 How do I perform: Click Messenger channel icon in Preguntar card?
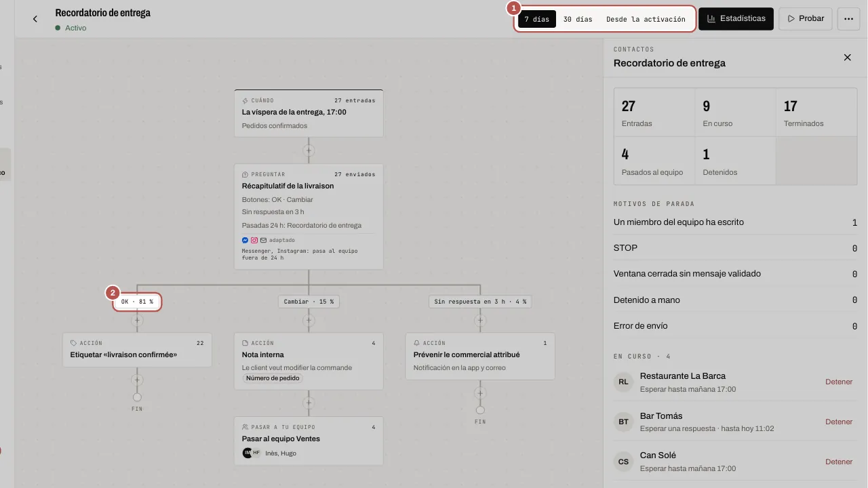(x=245, y=240)
